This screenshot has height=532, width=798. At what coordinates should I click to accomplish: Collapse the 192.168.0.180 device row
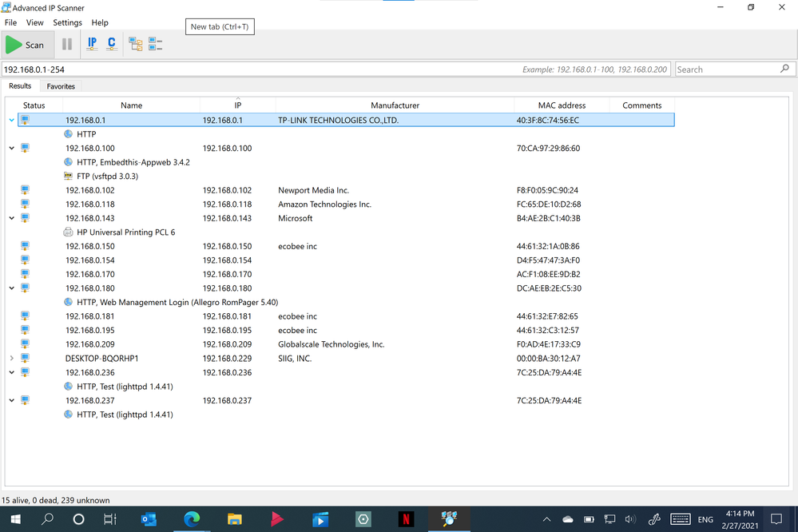click(x=11, y=288)
